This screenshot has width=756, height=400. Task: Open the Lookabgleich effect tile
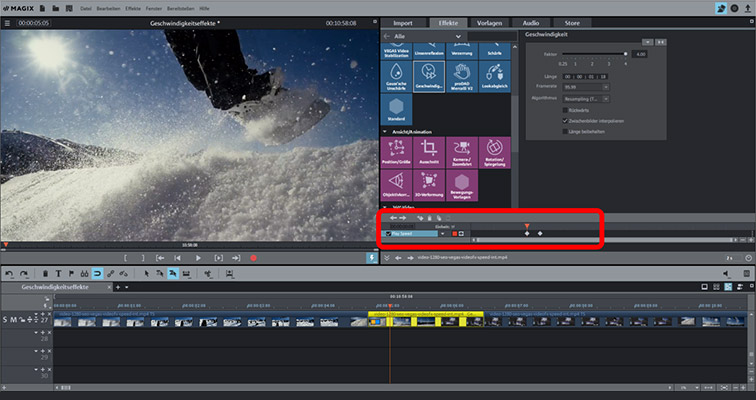(x=495, y=76)
